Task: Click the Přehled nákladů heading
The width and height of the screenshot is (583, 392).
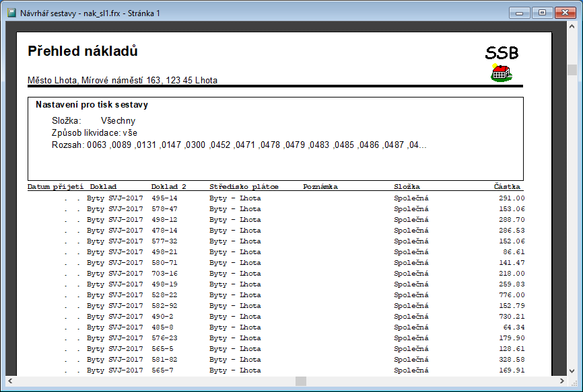Action: tap(83, 52)
